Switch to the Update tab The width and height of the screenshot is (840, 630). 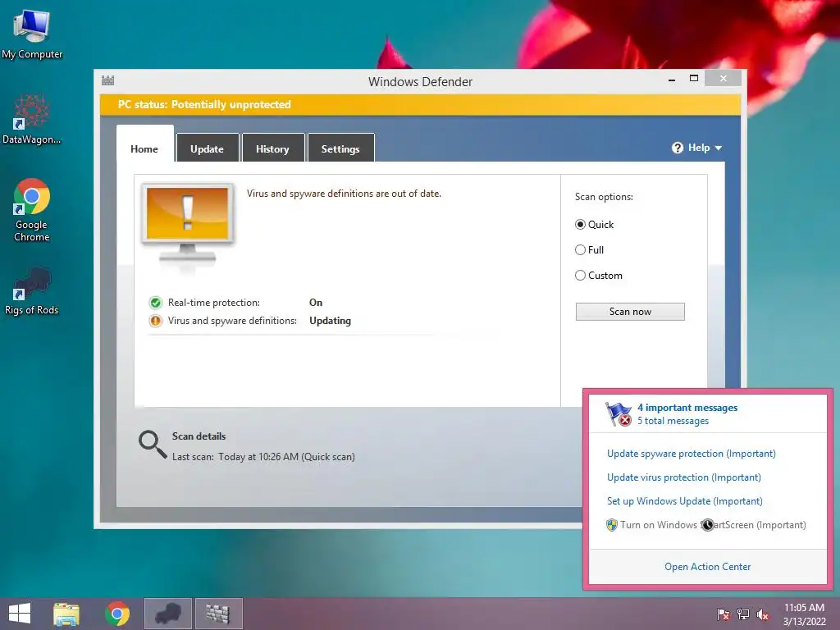(x=208, y=148)
